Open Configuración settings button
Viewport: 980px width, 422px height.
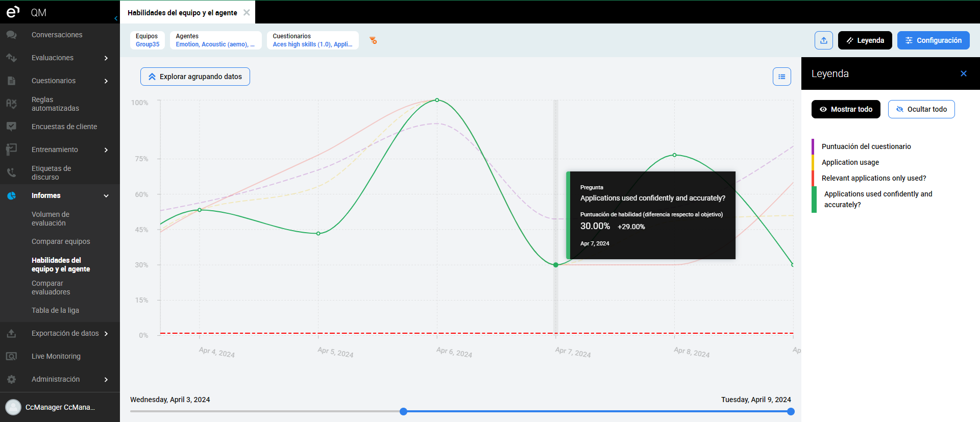pos(934,40)
